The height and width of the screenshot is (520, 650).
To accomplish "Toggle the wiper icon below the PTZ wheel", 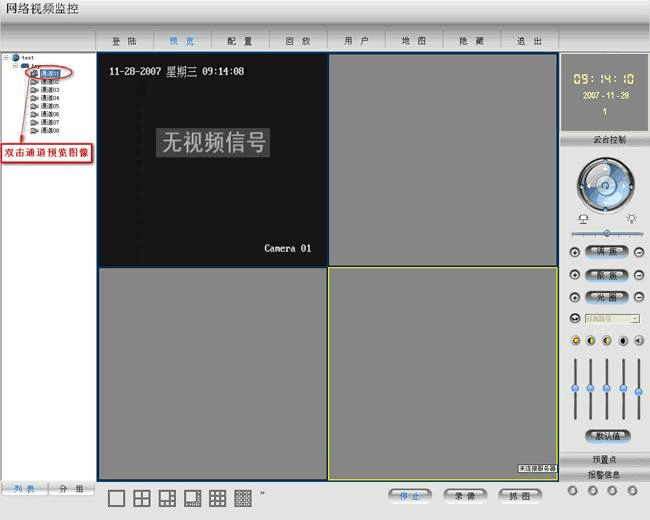I will (x=582, y=218).
